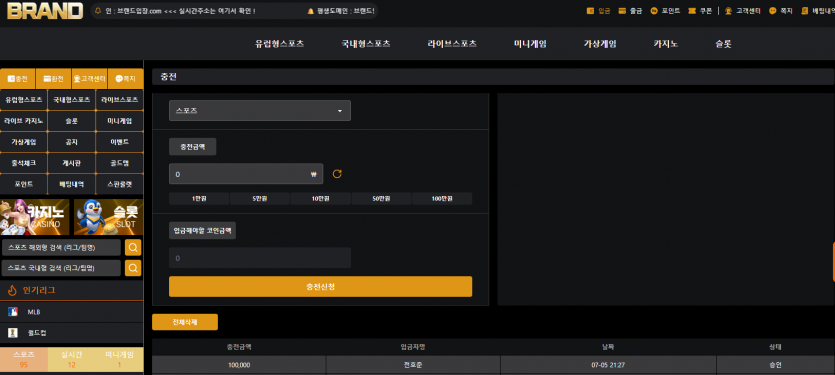The height and width of the screenshot is (375, 835).
Task: Click the BRAND logo
Action: click(45, 11)
